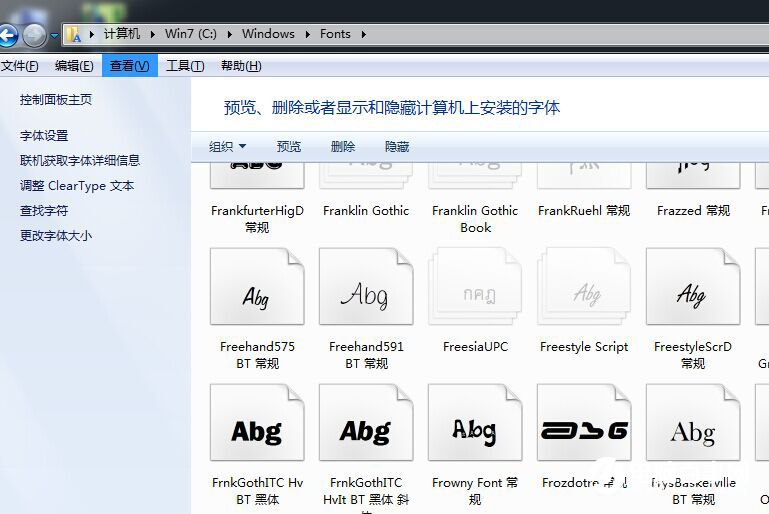This screenshot has width=769, height=514.
Task: Select the Franklin Gothic Book font icon
Action: (475, 177)
